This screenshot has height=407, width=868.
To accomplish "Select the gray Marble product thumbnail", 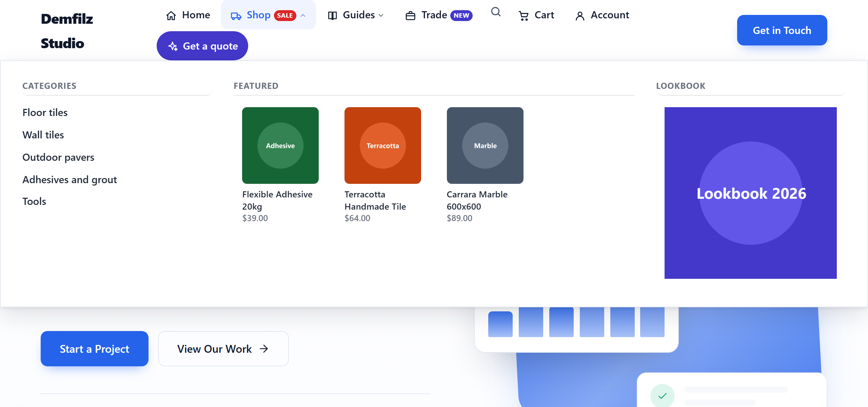I will point(485,146).
